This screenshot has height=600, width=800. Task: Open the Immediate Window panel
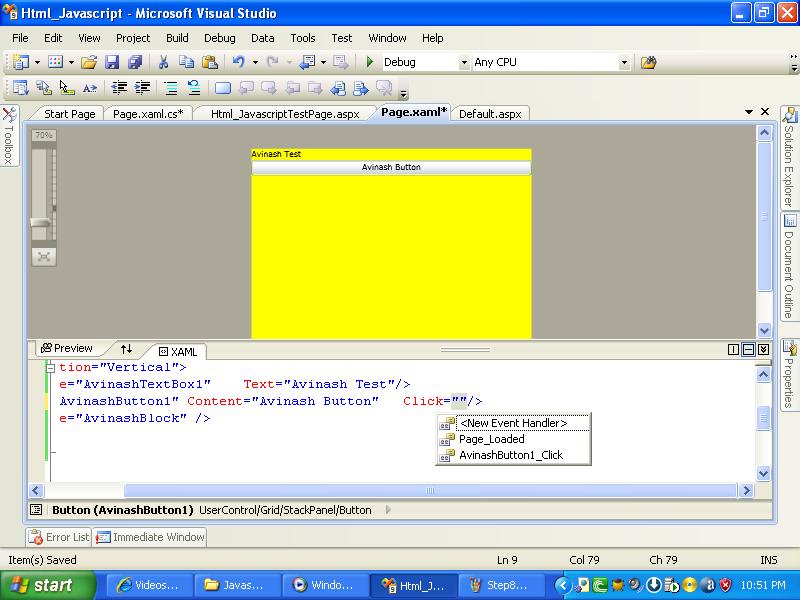(x=150, y=537)
